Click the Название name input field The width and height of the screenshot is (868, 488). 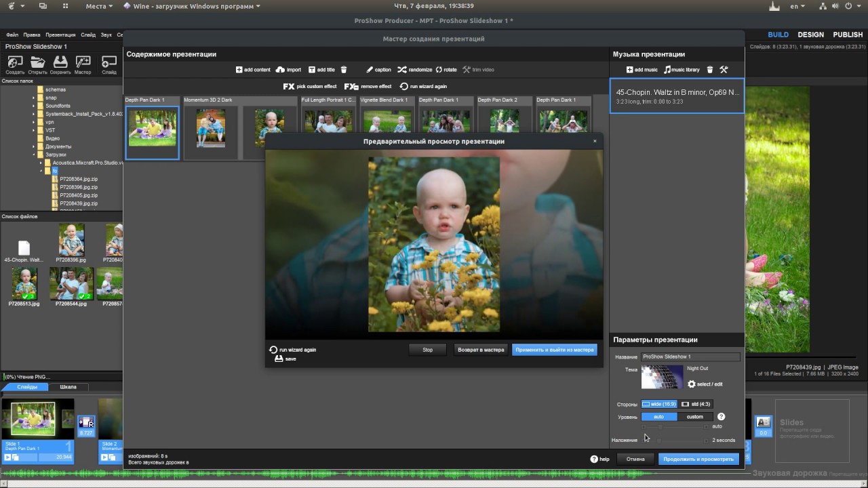point(690,357)
